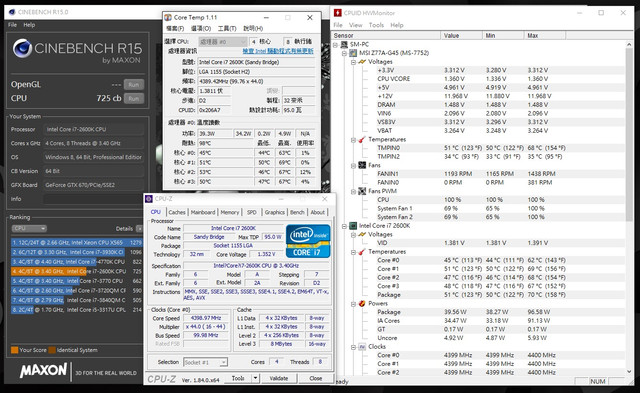Collapse the Fans node in HWMonitor

353,165
